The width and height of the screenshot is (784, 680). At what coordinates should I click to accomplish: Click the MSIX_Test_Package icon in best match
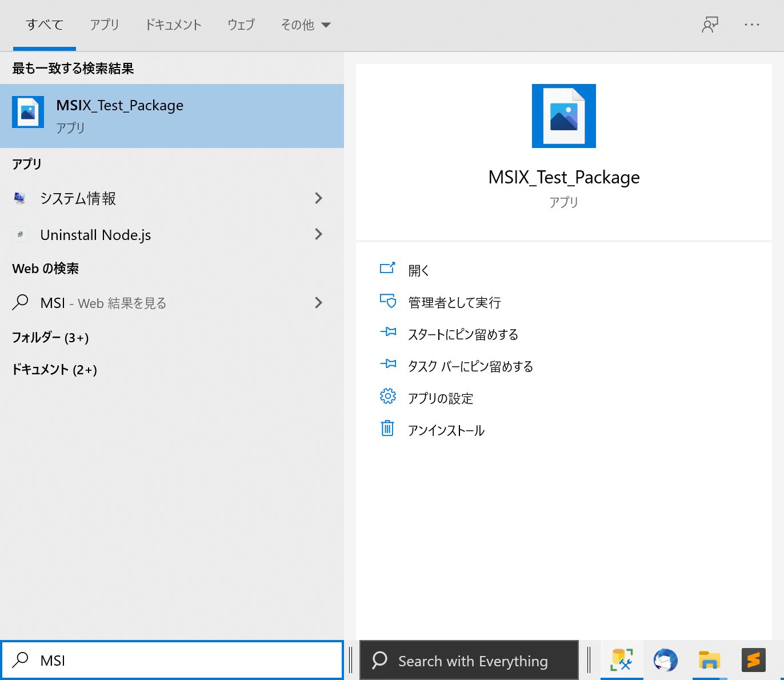[28, 112]
